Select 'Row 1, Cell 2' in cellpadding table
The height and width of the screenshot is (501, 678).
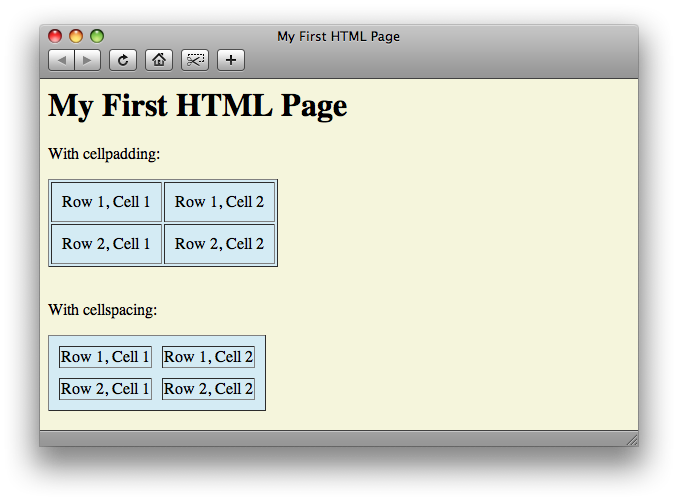tap(219, 202)
